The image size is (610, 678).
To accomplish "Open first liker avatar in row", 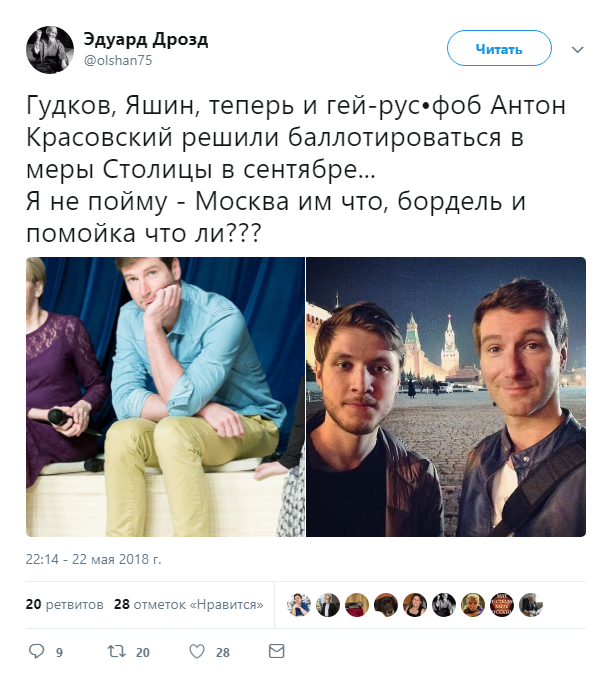I will pyautogui.click(x=299, y=604).
